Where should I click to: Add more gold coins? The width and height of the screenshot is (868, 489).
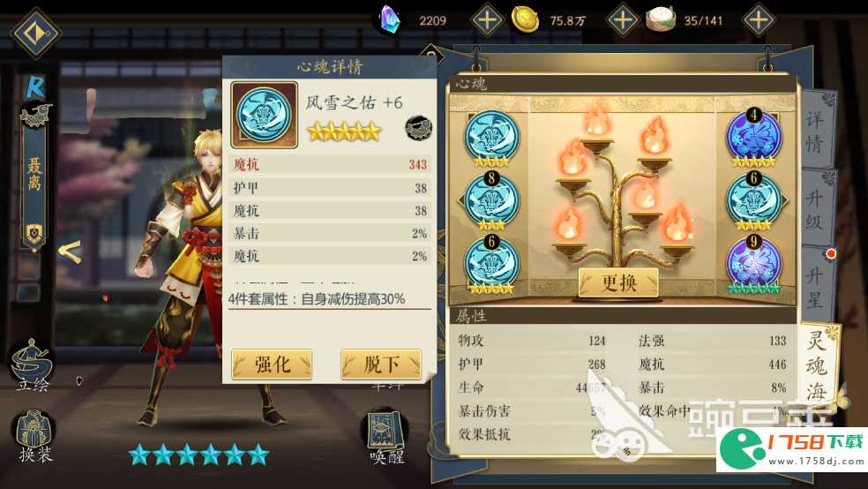(x=623, y=20)
